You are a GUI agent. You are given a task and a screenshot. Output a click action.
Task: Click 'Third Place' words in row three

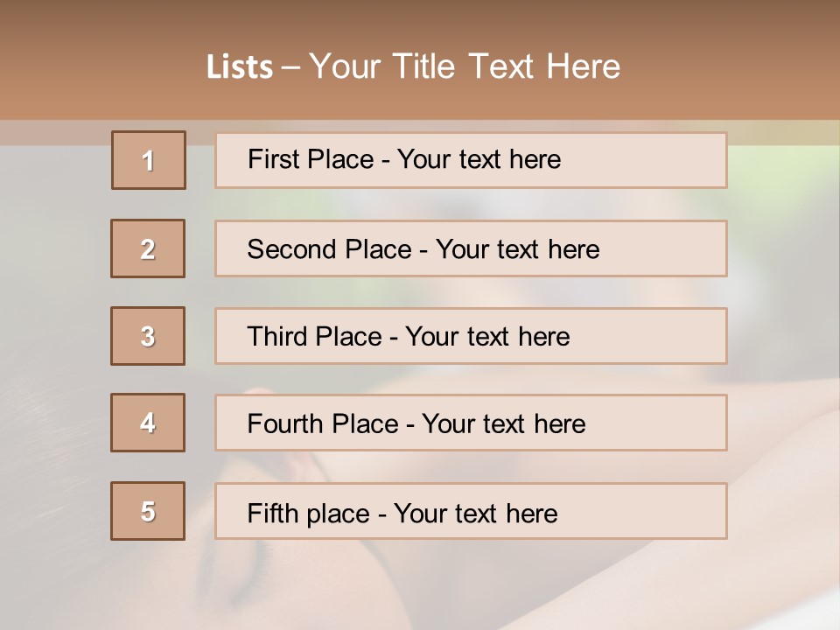[315, 337]
